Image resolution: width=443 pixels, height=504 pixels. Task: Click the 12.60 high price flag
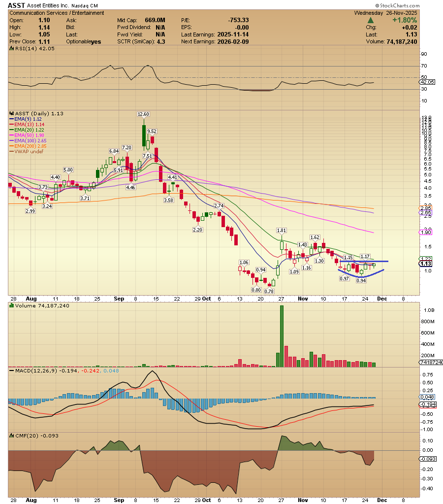[143, 114]
